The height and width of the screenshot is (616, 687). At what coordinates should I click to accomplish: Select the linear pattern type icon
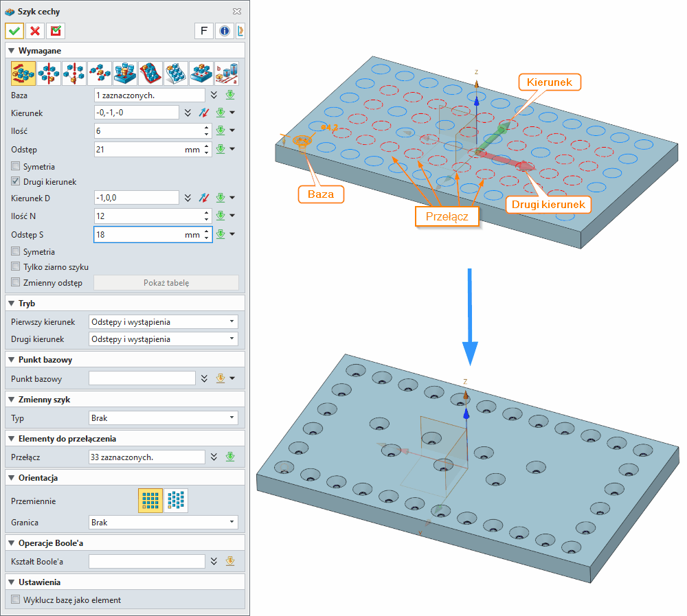23,73
